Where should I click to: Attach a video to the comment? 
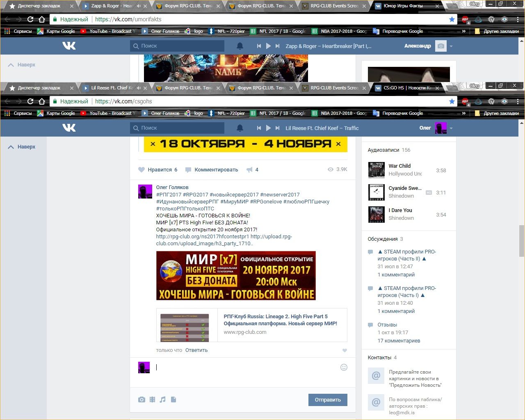[x=152, y=399]
